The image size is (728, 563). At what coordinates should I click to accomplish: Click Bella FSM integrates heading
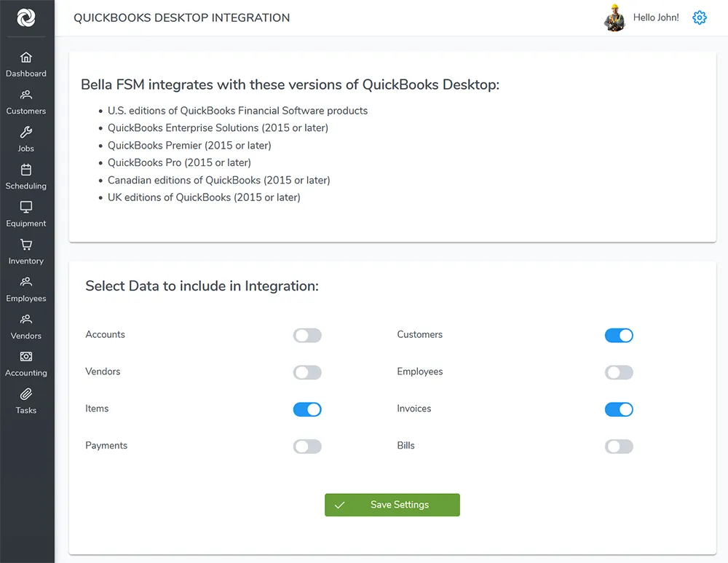290,84
